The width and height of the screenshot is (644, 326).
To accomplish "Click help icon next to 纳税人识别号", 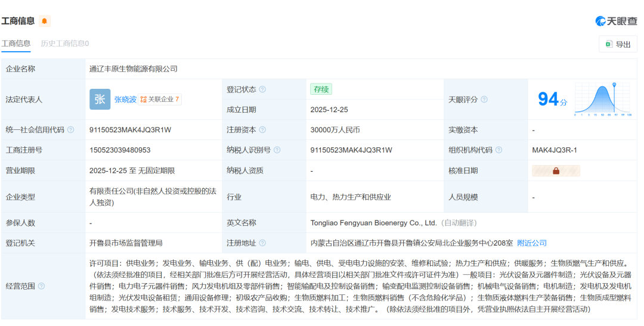I will tap(277, 150).
